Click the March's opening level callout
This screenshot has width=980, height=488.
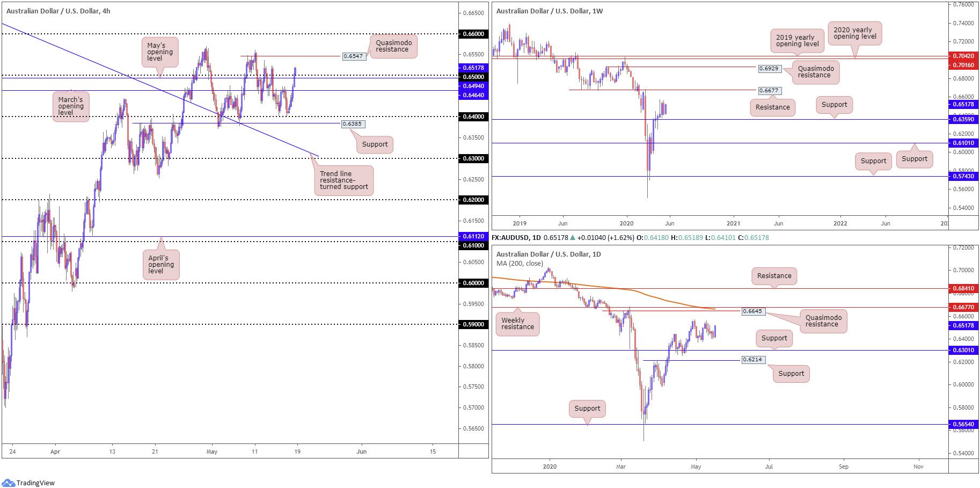click(71, 106)
